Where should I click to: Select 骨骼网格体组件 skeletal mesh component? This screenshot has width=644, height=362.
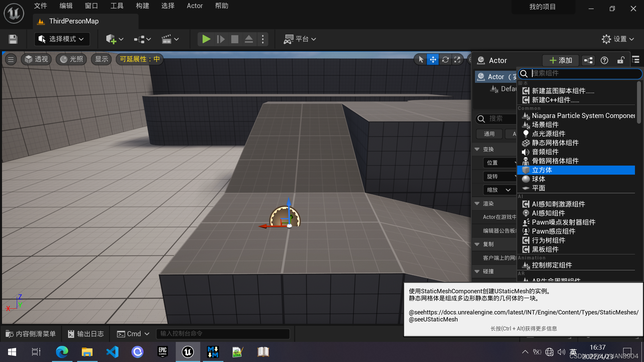tap(576, 161)
